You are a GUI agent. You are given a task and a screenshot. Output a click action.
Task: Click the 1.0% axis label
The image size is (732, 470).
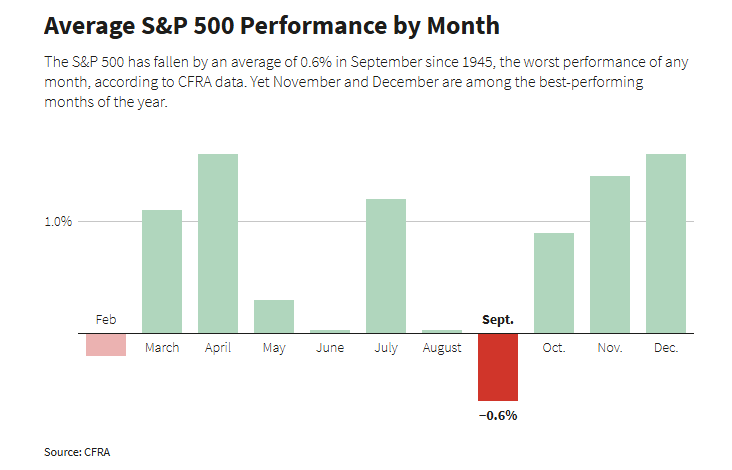(x=58, y=222)
